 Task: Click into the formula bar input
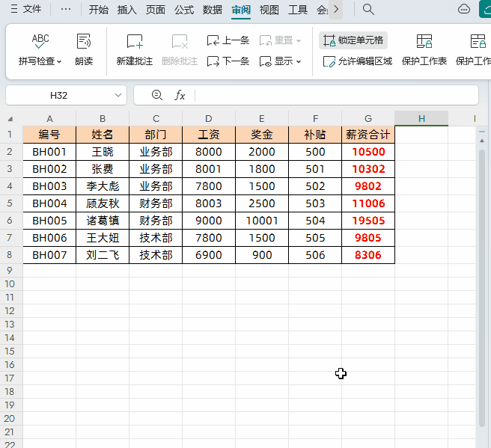click(x=336, y=95)
